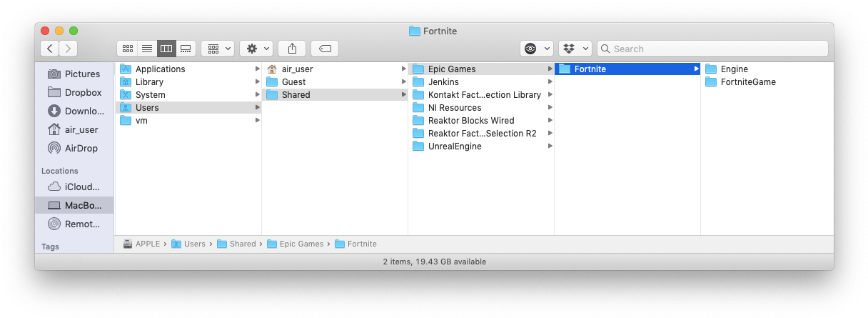
Task: Select the Reaktor Blocks Wired folder
Action: coord(481,120)
